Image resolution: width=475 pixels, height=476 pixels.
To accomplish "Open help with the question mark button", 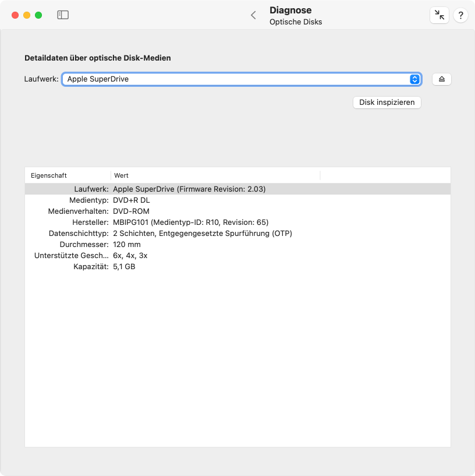I will pyautogui.click(x=460, y=15).
